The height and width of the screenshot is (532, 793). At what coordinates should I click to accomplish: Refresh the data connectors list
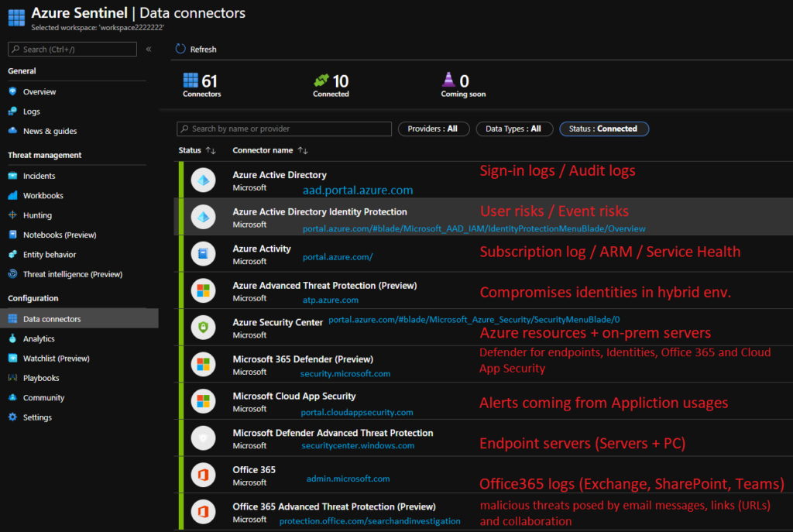(x=196, y=49)
